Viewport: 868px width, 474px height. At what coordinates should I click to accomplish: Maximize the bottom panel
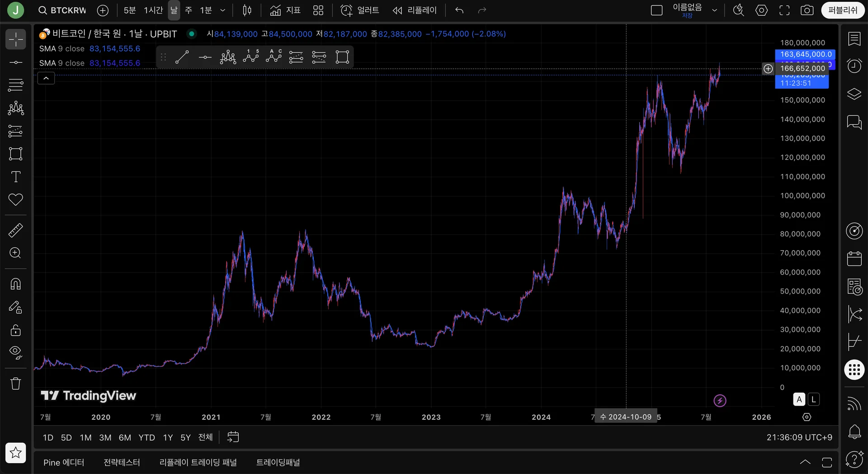pyautogui.click(x=827, y=462)
